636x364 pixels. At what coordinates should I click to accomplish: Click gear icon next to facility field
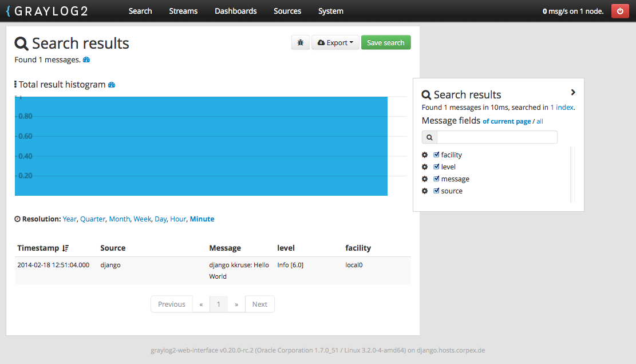pyautogui.click(x=425, y=155)
